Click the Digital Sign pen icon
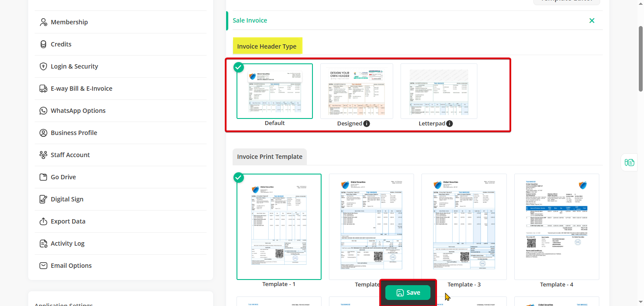 43,199
